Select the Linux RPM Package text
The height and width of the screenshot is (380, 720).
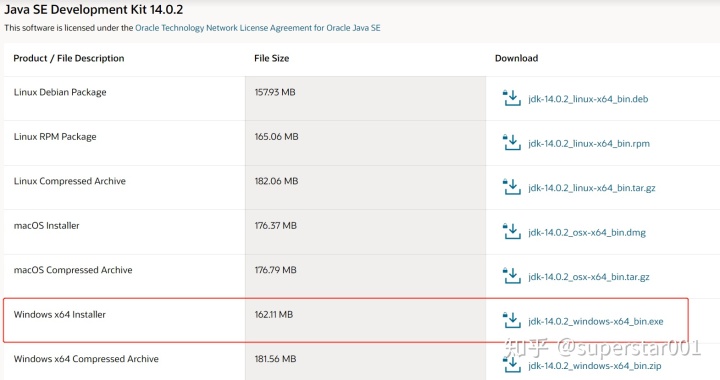pyautogui.click(x=55, y=137)
